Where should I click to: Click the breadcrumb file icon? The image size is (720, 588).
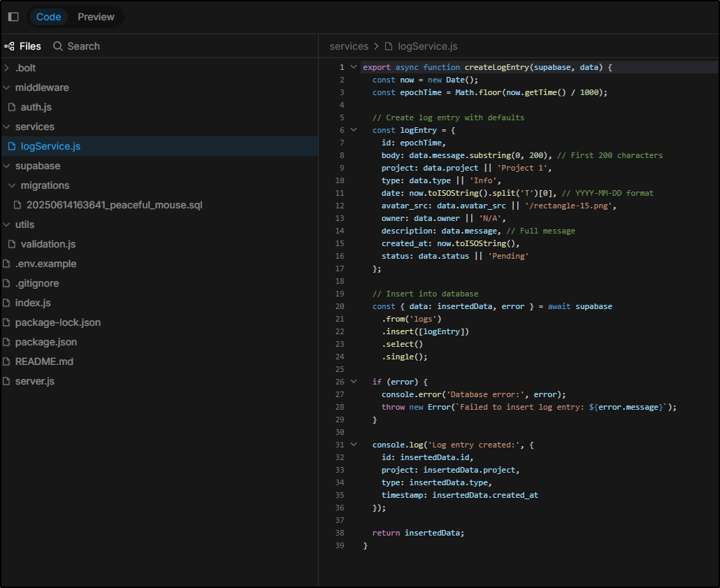(x=389, y=46)
